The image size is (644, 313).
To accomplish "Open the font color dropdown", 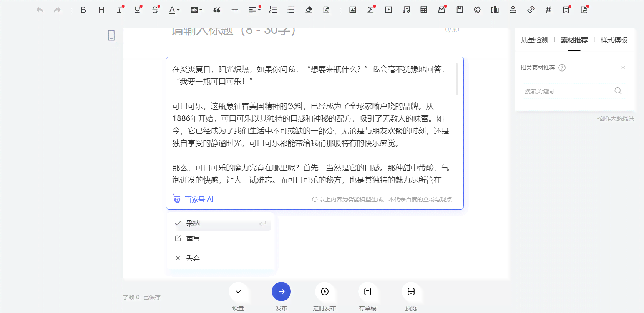I will click(174, 10).
